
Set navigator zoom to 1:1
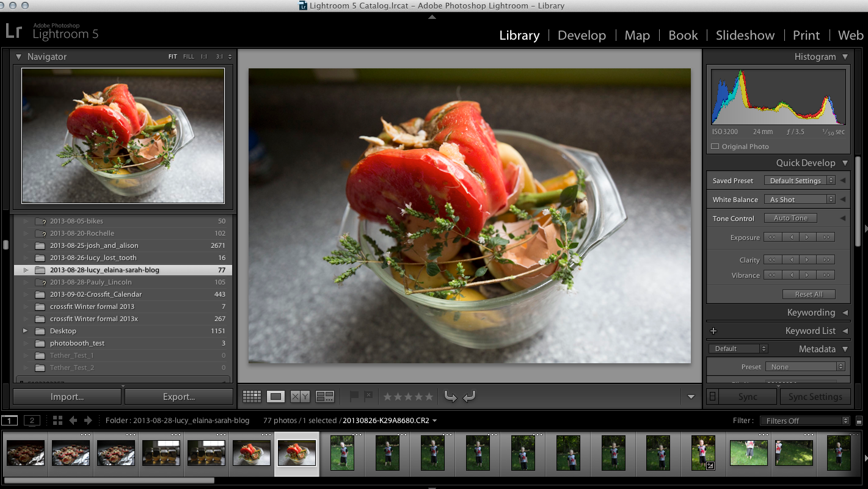click(204, 57)
